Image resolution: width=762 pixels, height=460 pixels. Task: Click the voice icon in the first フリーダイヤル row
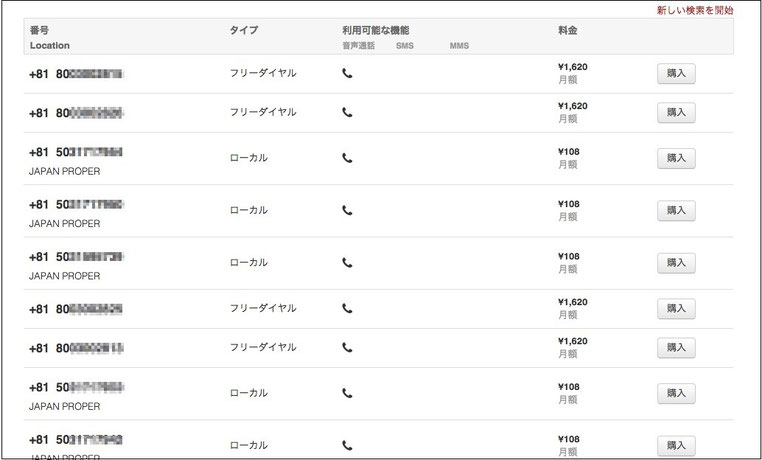[347, 73]
